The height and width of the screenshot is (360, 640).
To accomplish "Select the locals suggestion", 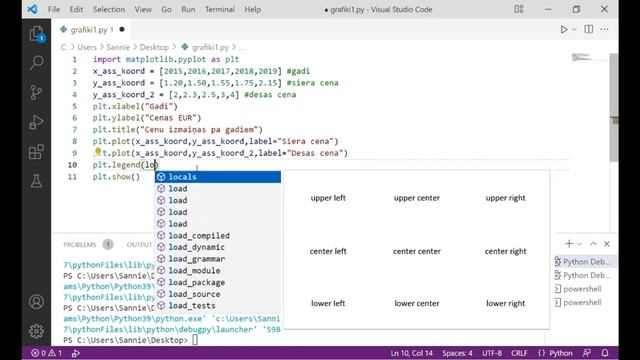I will (x=218, y=177).
